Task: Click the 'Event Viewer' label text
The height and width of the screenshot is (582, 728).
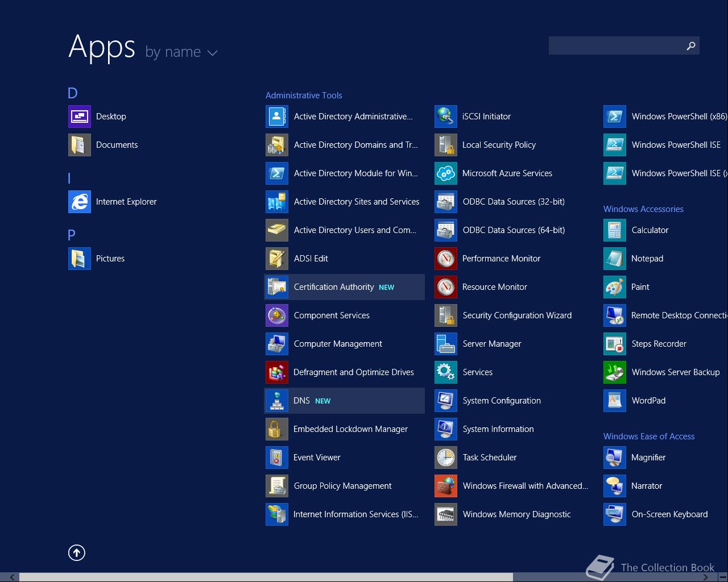Action: point(317,458)
